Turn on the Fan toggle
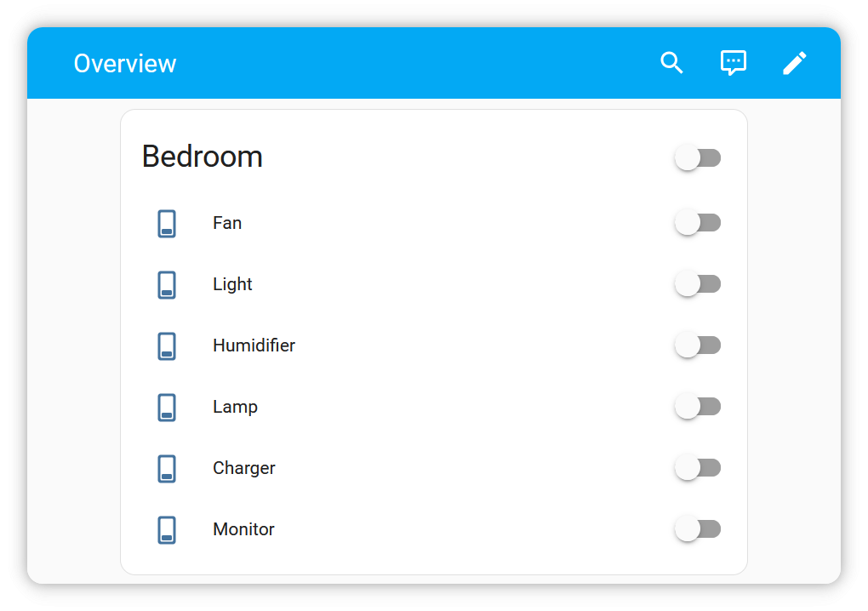 [x=698, y=222]
